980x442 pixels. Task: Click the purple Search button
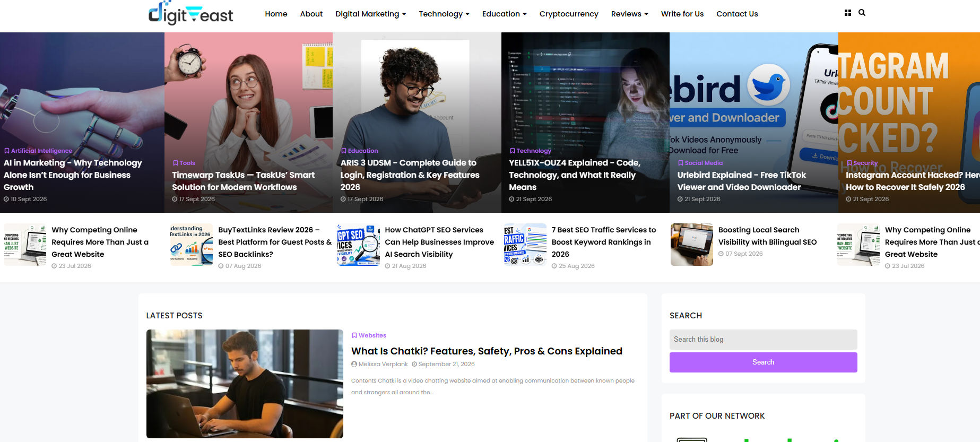click(x=763, y=362)
